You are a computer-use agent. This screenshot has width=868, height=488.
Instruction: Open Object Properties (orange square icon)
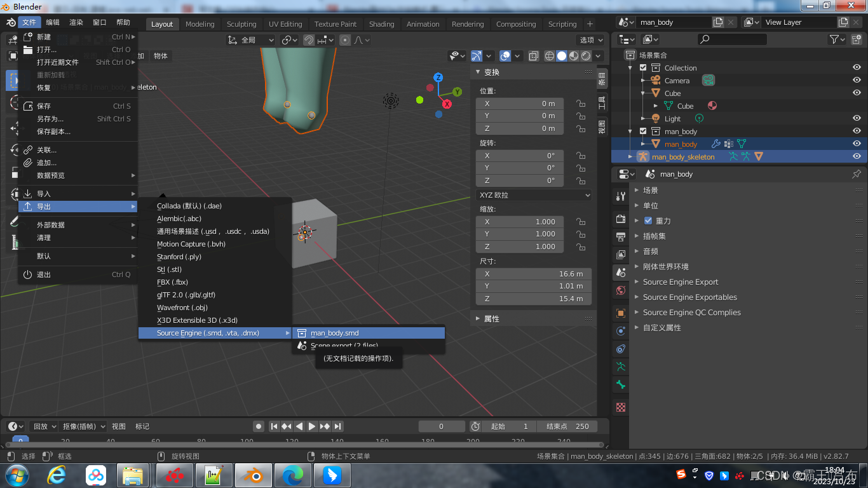620,312
